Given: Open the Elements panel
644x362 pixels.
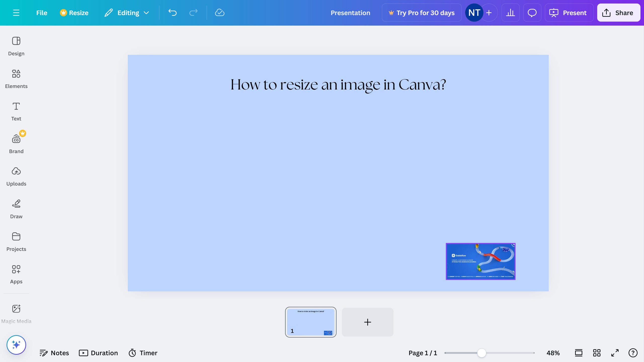Looking at the screenshot, I should click(16, 78).
